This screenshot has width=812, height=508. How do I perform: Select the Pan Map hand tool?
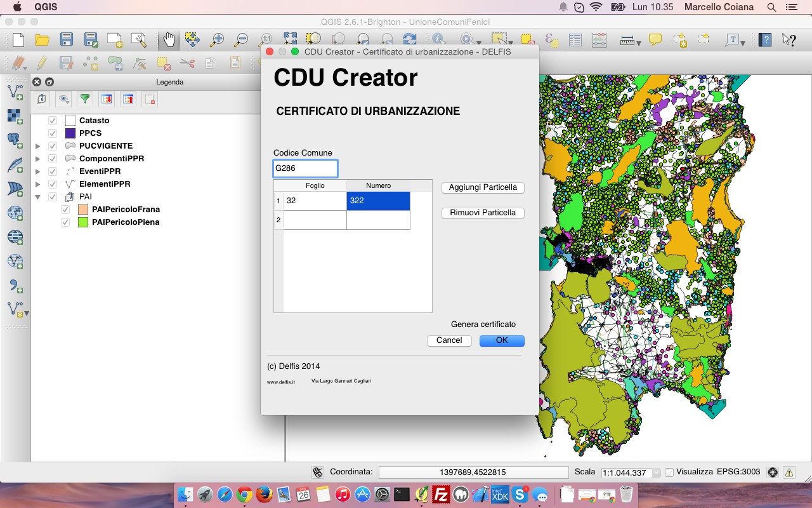coord(169,40)
